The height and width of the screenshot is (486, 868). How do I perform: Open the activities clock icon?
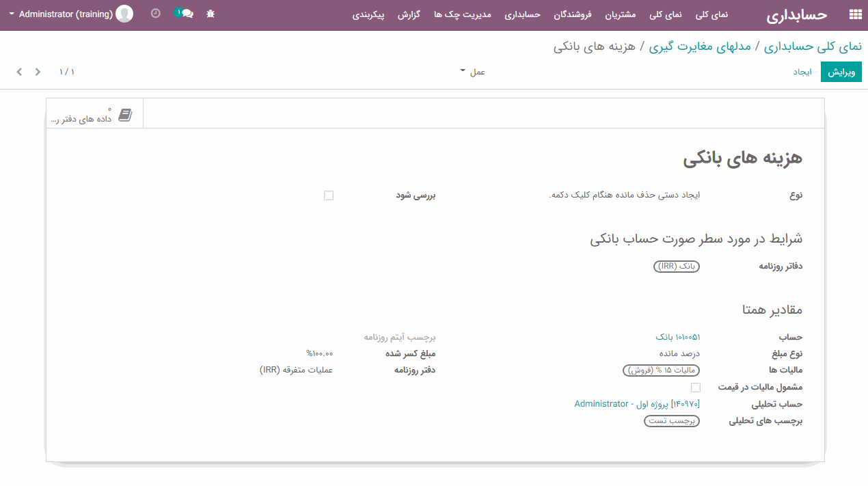pos(156,14)
